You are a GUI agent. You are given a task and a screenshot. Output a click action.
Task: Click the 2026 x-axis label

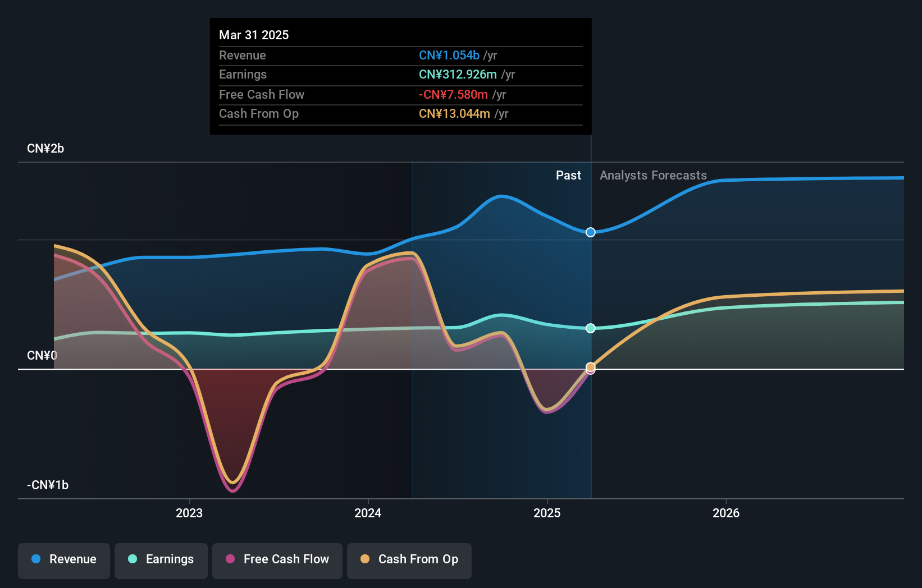[726, 513]
